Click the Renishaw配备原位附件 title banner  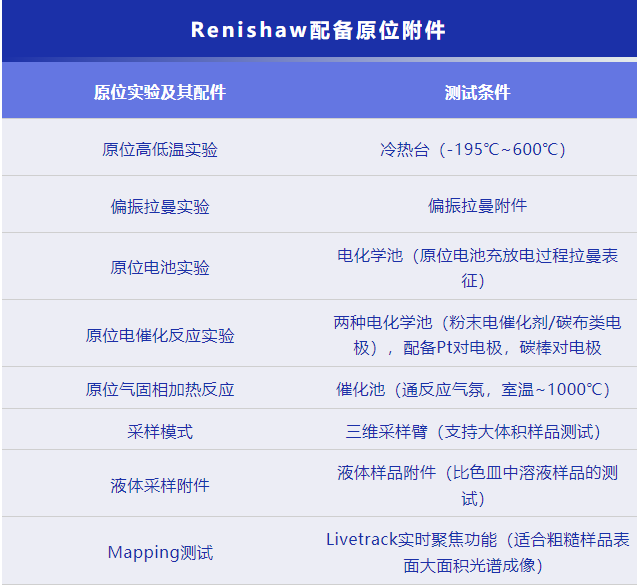click(318, 30)
